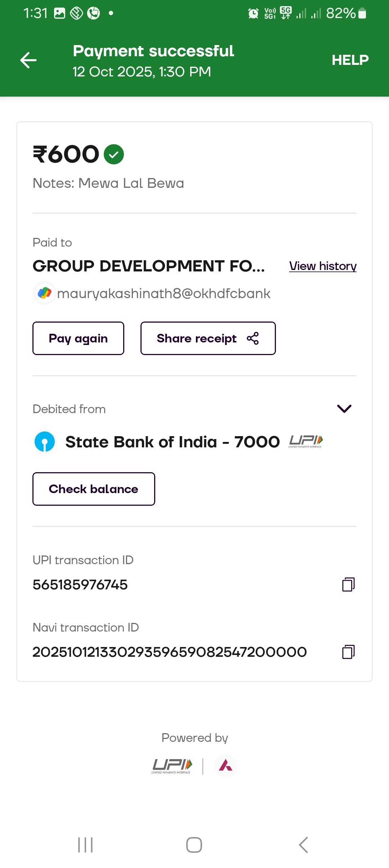Image resolution: width=389 pixels, height=868 pixels.
Task: Expand the Debited from details chevron
Action: 344,408
